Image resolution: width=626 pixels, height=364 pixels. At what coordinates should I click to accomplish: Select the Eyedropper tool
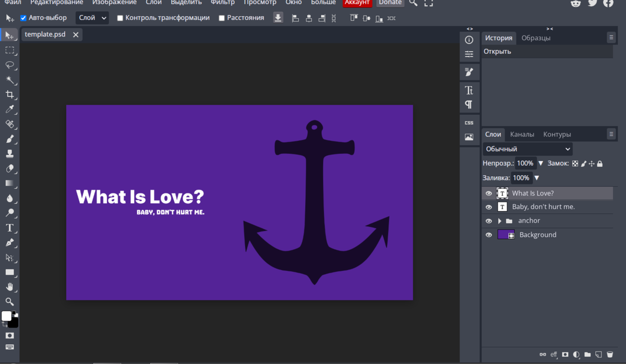click(x=9, y=110)
